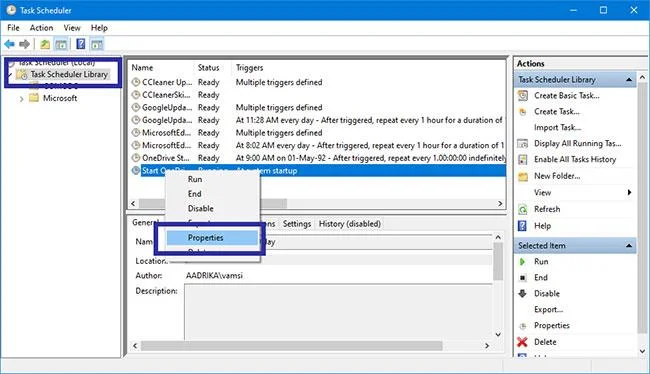Image resolution: width=650 pixels, height=374 pixels.
Task: Click the Show/Hide Action Pane toolbar icon
Action: click(x=97, y=44)
